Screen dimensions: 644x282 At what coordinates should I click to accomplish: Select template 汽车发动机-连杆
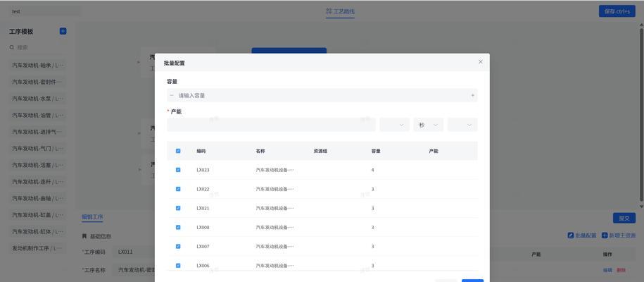pos(38,182)
